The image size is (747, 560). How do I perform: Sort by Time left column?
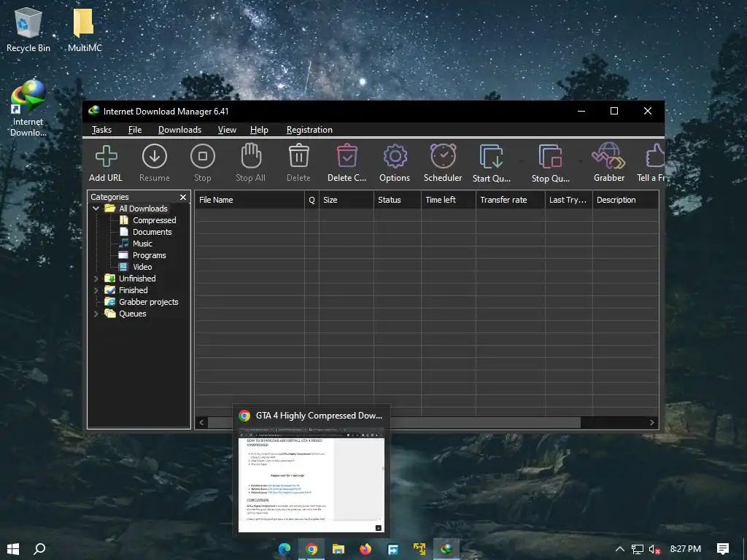pyautogui.click(x=449, y=200)
